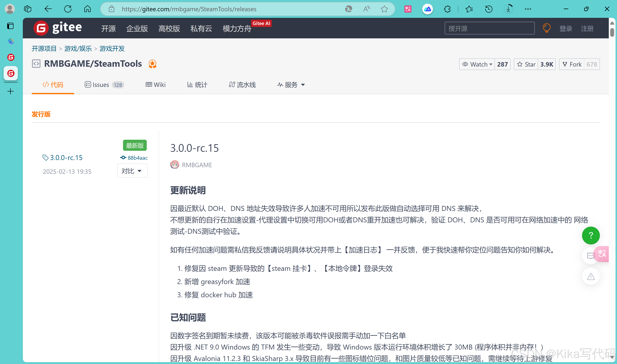Open commit 88b4aac link
The height and width of the screenshot is (364, 617).
coord(137,158)
